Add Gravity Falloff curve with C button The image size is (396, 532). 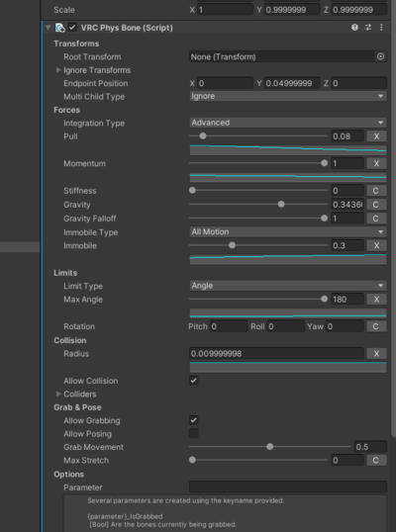point(376,219)
